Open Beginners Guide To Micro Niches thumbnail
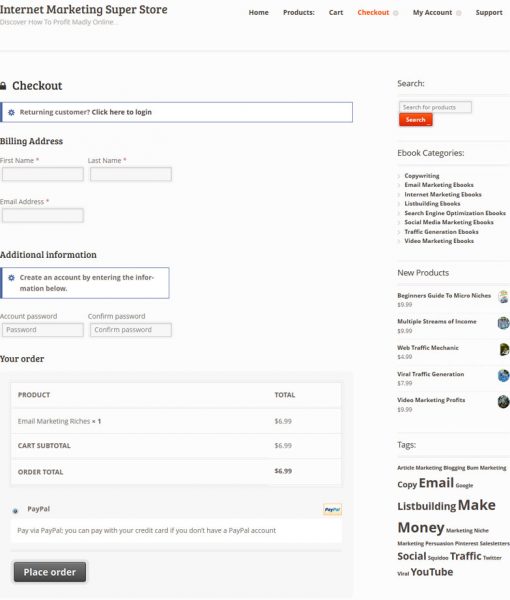510x600 pixels. point(503,297)
